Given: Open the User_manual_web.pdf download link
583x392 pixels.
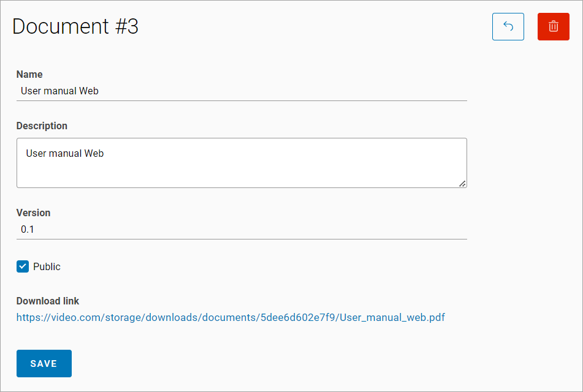Looking at the screenshot, I should tap(231, 317).
